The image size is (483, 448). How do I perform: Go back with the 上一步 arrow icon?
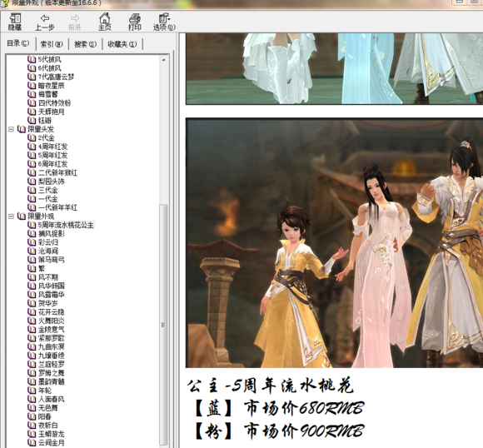click(45, 18)
